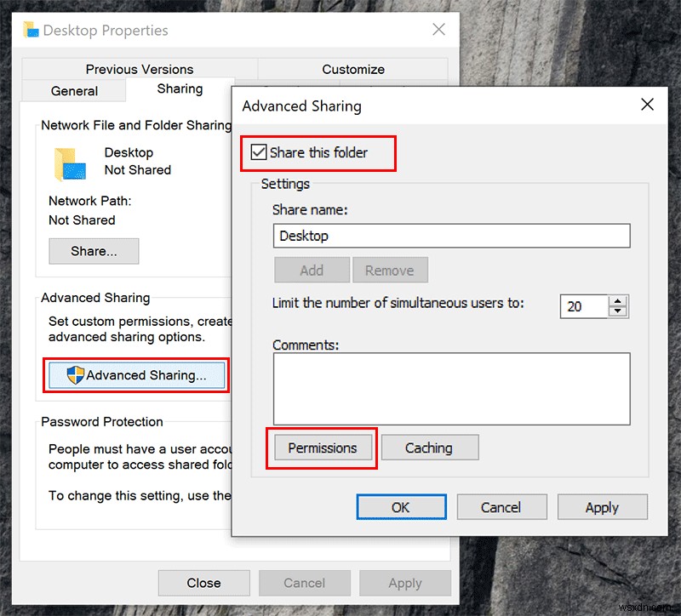Open Caching settings
The width and height of the screenshot is (681, 616).
430,447
